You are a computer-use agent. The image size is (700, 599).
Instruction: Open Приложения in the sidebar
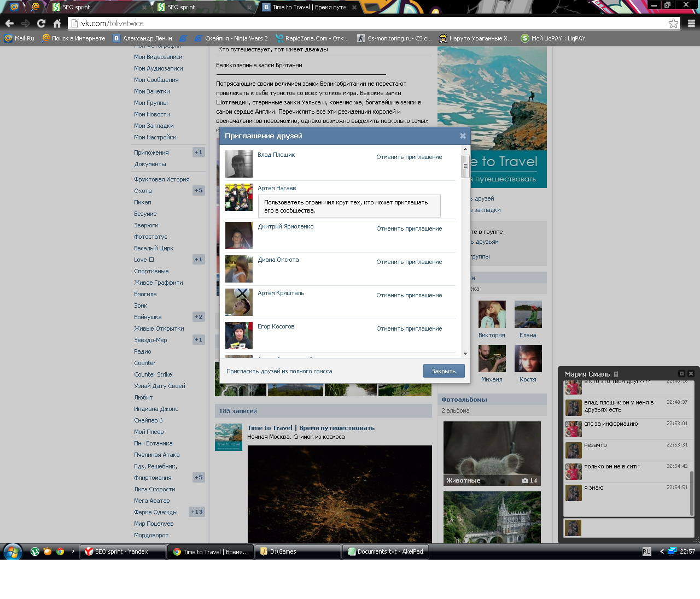151,152
